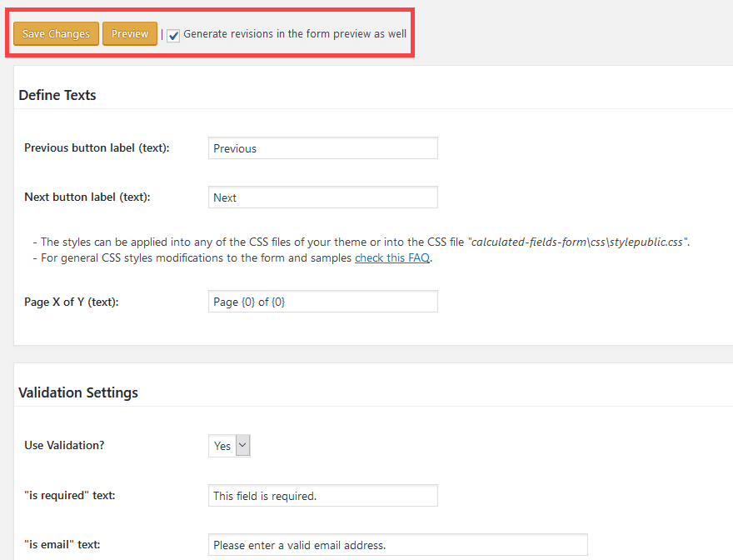
Task: Click the Validation Settings section heading
Action: pyautogui.click(x=77, y=392)
